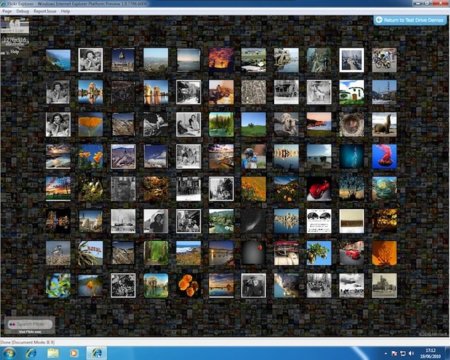Viewport: 450px width, 360px height.
Task: Open the cyclists racing photo thumbnail
Action: [x=384, y=60]
